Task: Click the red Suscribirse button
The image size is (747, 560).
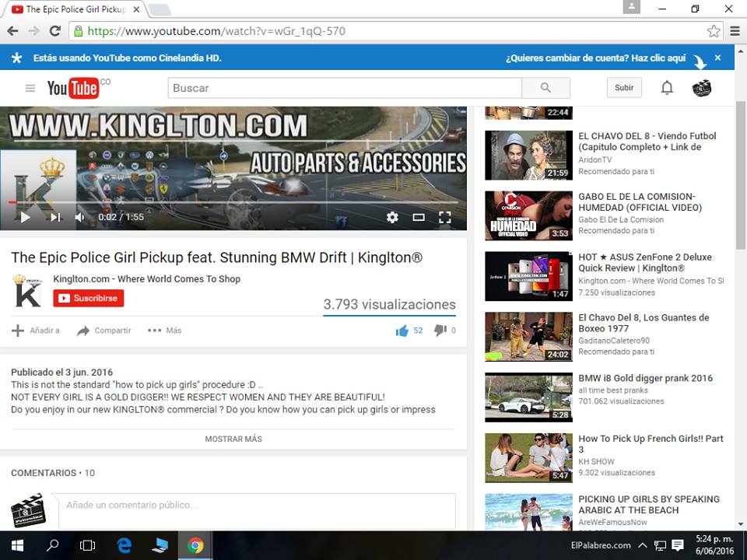Action: click(x=88, y=298)
